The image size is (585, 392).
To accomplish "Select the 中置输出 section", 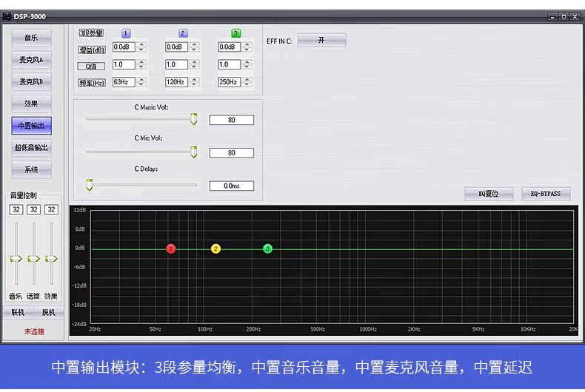I will (31, 126).
